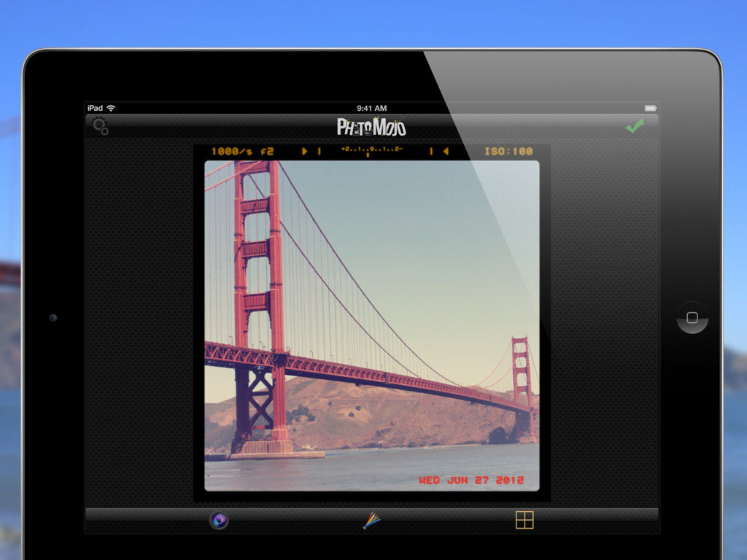Select the grid frames icon
Viewport: 747px width, 560px height.
(x=525, y=520)
